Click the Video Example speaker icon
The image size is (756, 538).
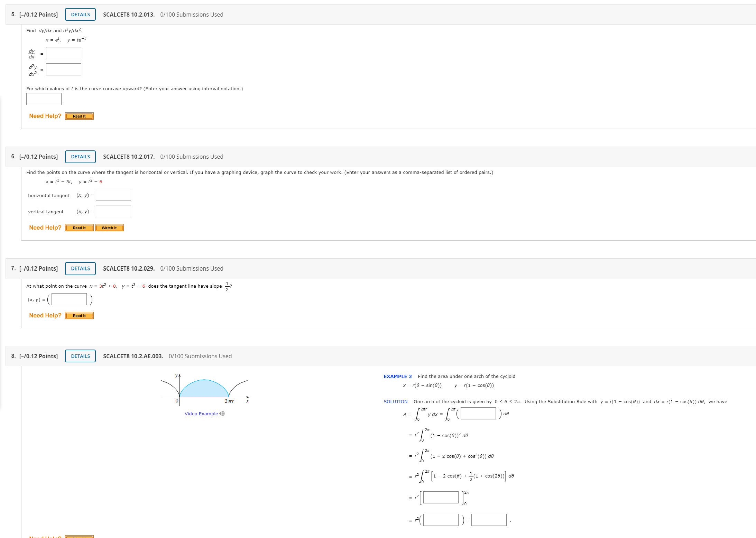pos(222,414)
